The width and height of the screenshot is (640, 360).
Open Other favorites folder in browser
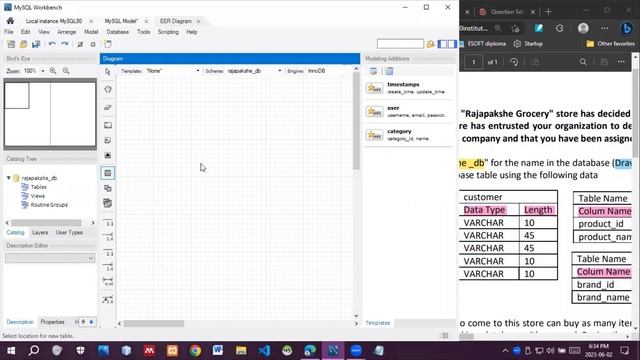click(x=611, y=44)
